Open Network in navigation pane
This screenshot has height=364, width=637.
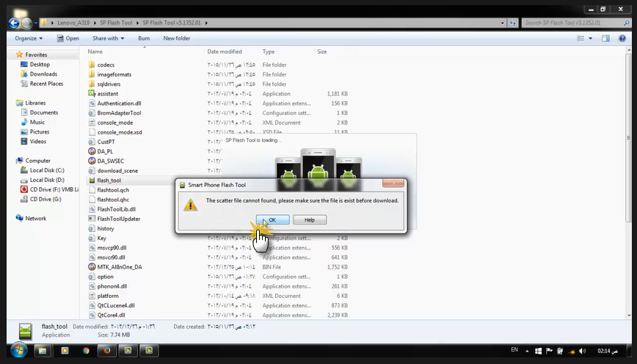pos(36,218)
